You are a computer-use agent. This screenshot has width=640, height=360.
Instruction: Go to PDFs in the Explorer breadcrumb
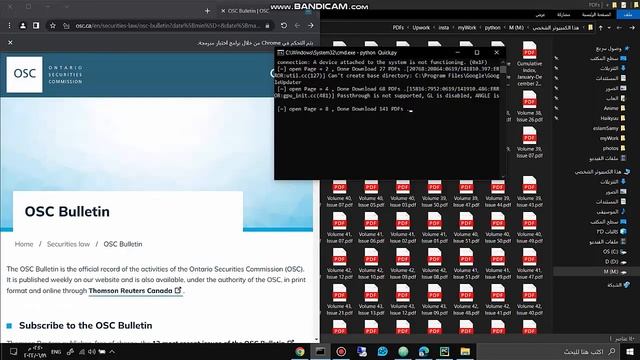[x=398, y=27]
